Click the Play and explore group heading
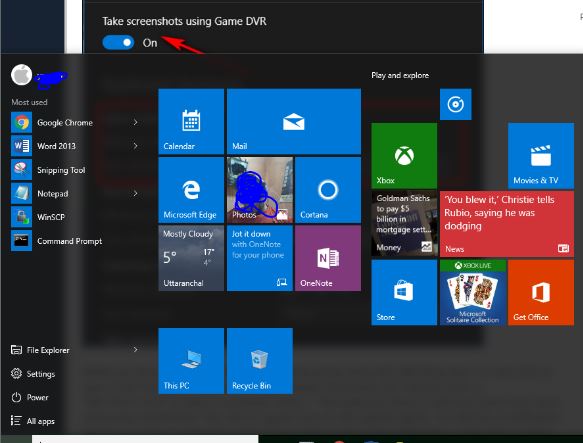This screenshot has width=583, height=443. click(400, 75)
